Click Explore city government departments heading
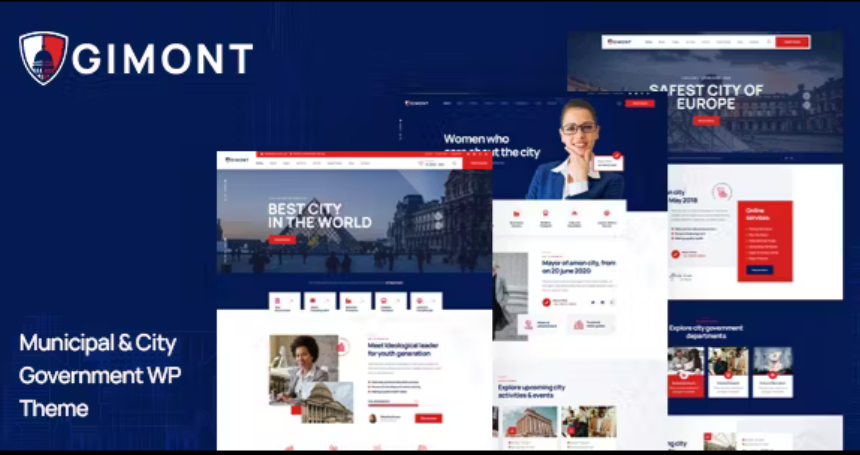860x455 pixels. [x=706, y=332]
